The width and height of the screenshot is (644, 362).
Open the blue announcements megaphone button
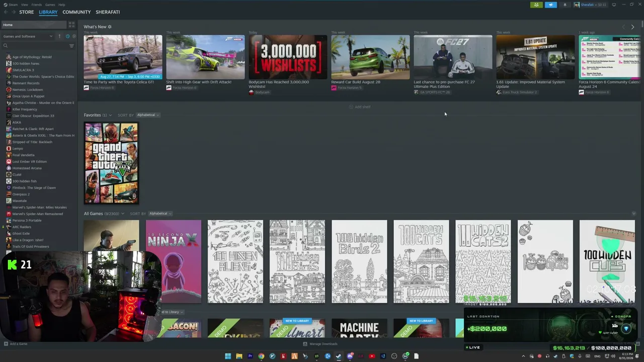[551, 5]
